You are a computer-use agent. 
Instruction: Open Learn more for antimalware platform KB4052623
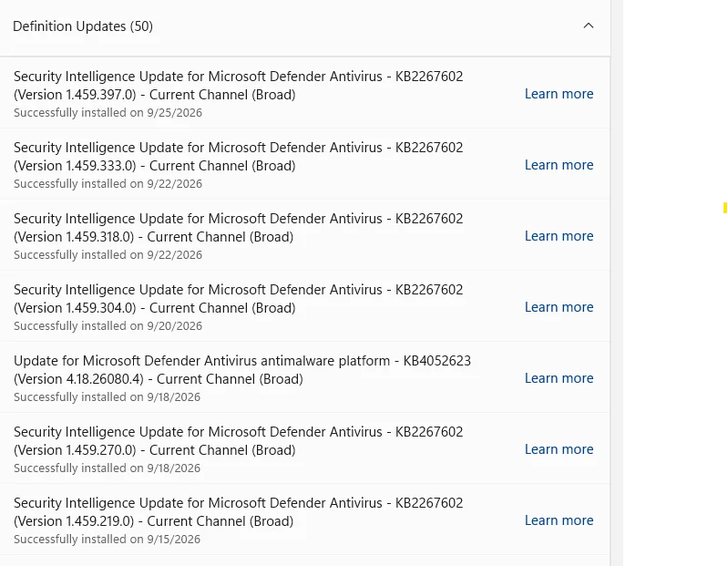click(559, 378)
